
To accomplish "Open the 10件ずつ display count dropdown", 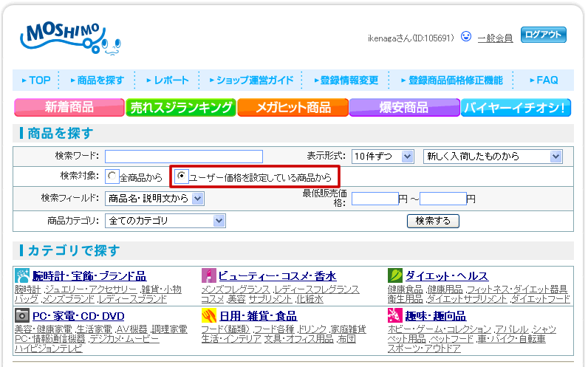I will [x=382, y=156].
